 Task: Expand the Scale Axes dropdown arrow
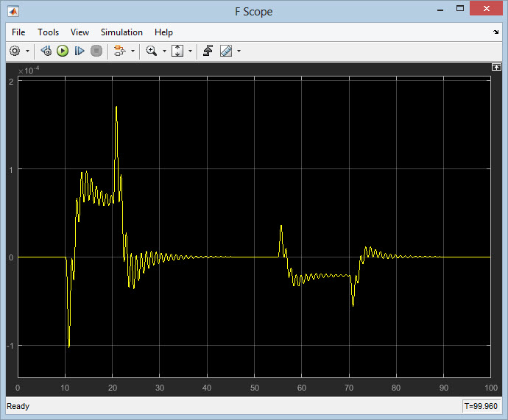coord(190,51)
